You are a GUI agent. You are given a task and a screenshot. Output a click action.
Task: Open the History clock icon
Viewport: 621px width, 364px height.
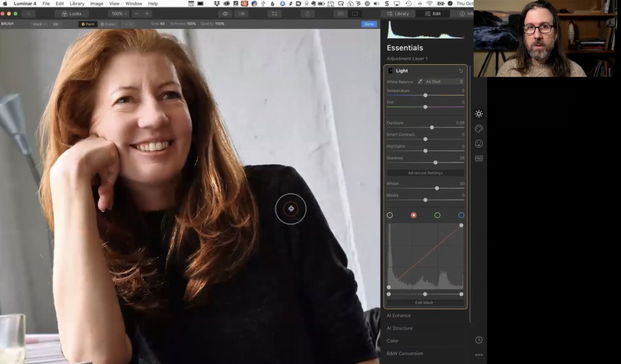point(479,340)
